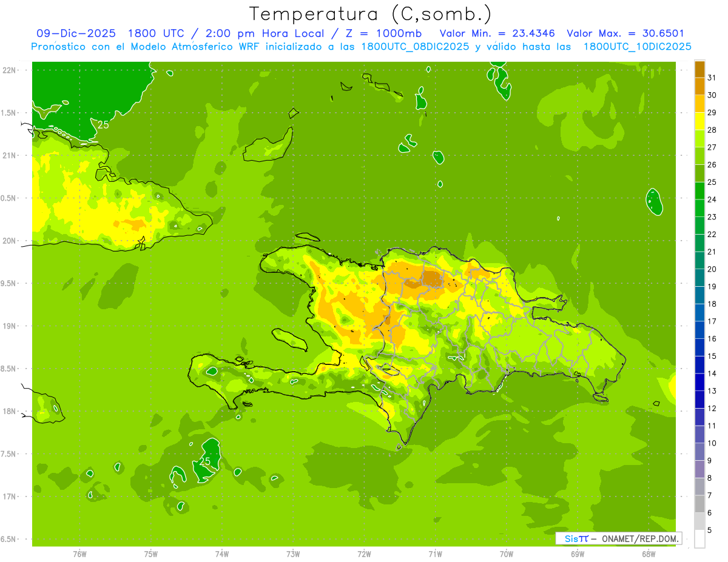Click the '19N' latitude axis label
Screen dimensions: 728x562
[9, 326]
